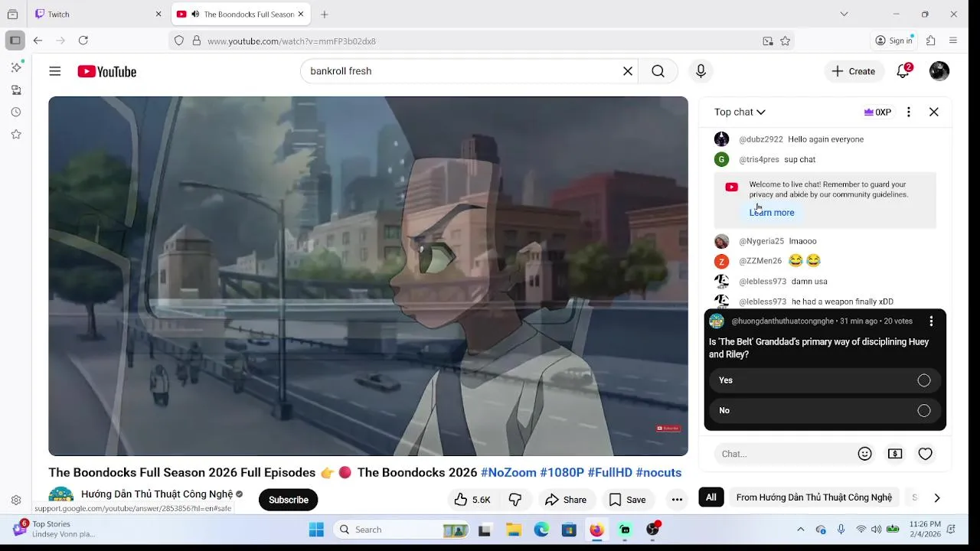This screenshot has height=551, width=980.
Task: Click the video player to pause
Action: [368, 276]
